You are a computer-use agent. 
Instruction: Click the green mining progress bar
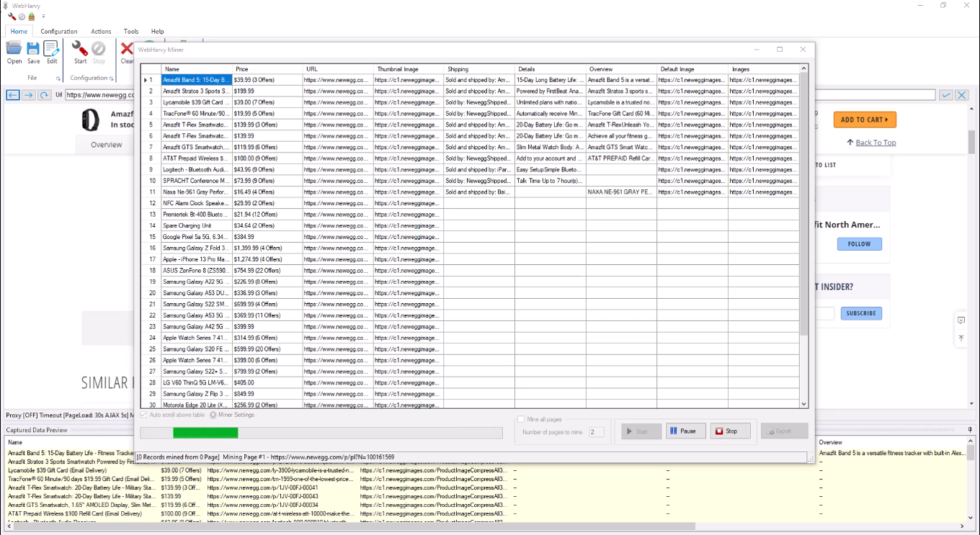pos(205,433)
